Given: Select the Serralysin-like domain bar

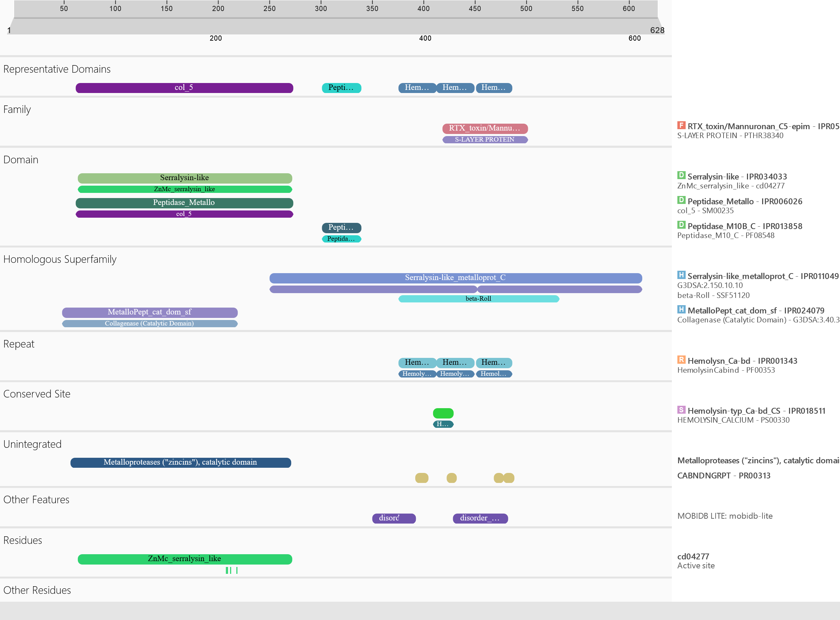Looking at the screenshot, I should coord(185,178).
